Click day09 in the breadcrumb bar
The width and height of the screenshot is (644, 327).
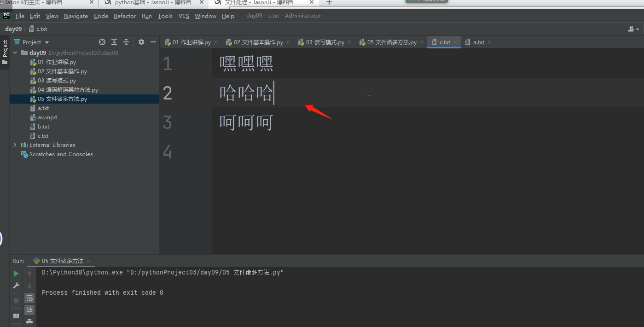13,29
